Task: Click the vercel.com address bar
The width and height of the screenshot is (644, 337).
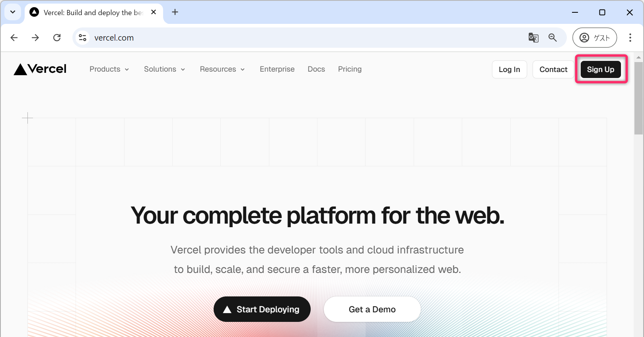Action: tap(278, 38)
